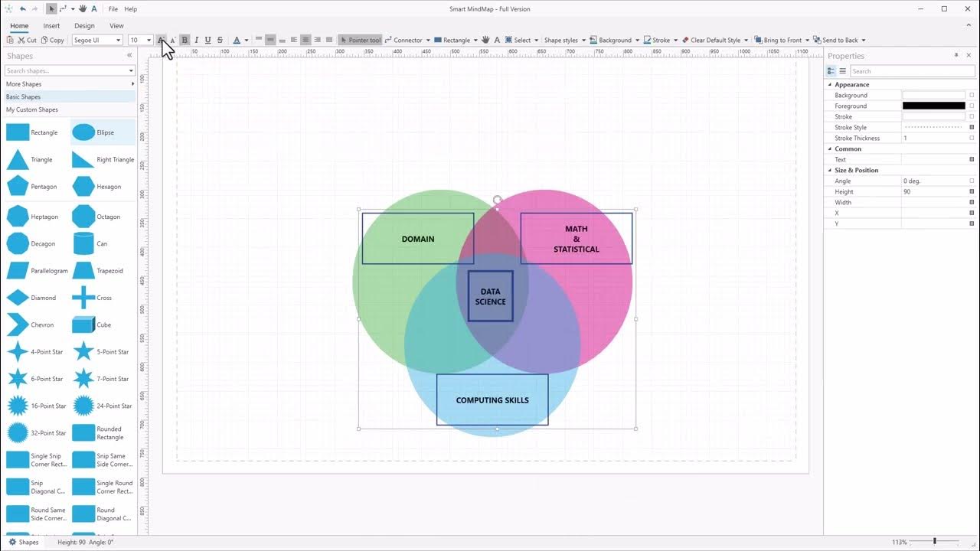This screenshot has width=980, height=551.
Task: Open My Custom Shapes category
Action: click(69, 109)
